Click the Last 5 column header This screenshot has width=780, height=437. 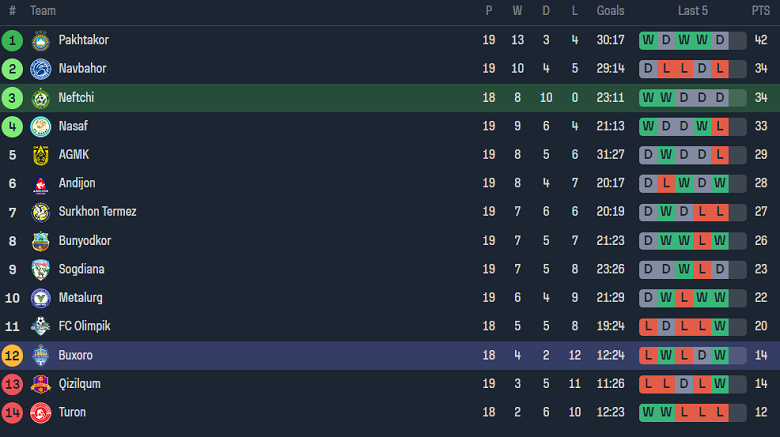pos(692,11)
